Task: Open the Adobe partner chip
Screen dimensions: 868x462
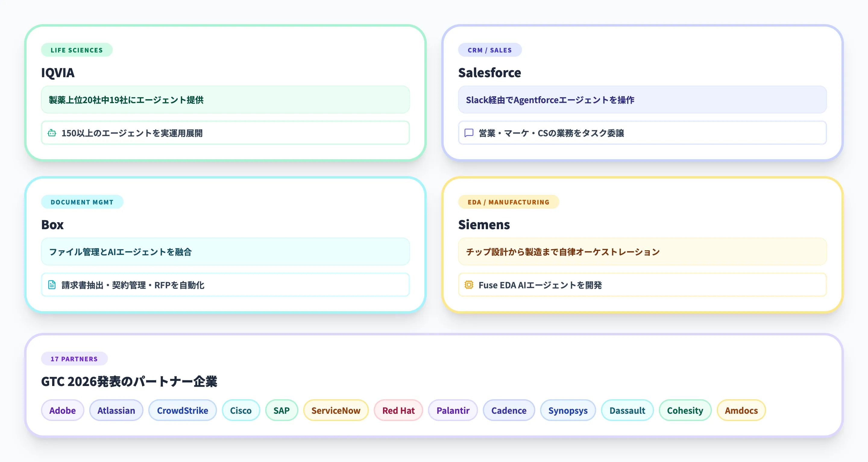Action: (x=62, y=410)
